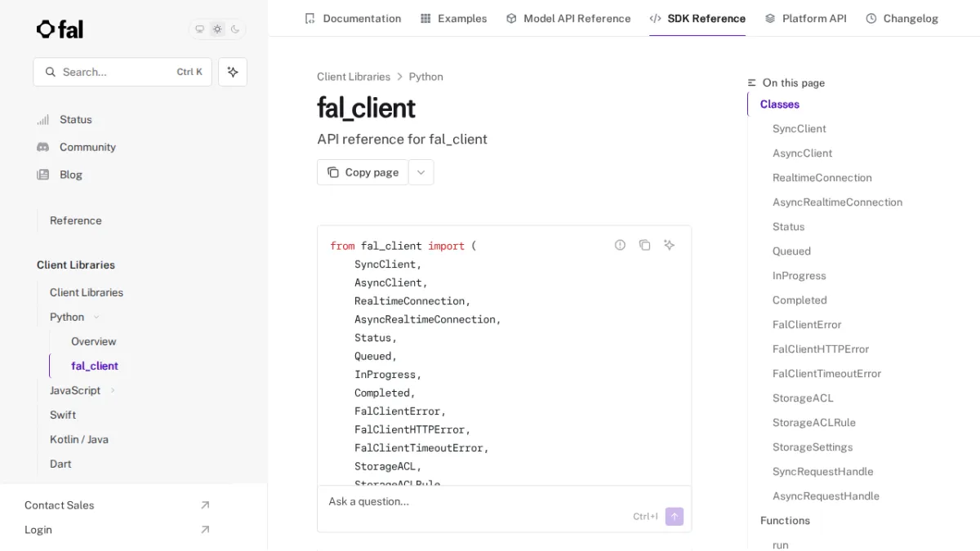Switch to system theme mode
The height and width of the screenshot is (551, 980).
tap(199, 29)
